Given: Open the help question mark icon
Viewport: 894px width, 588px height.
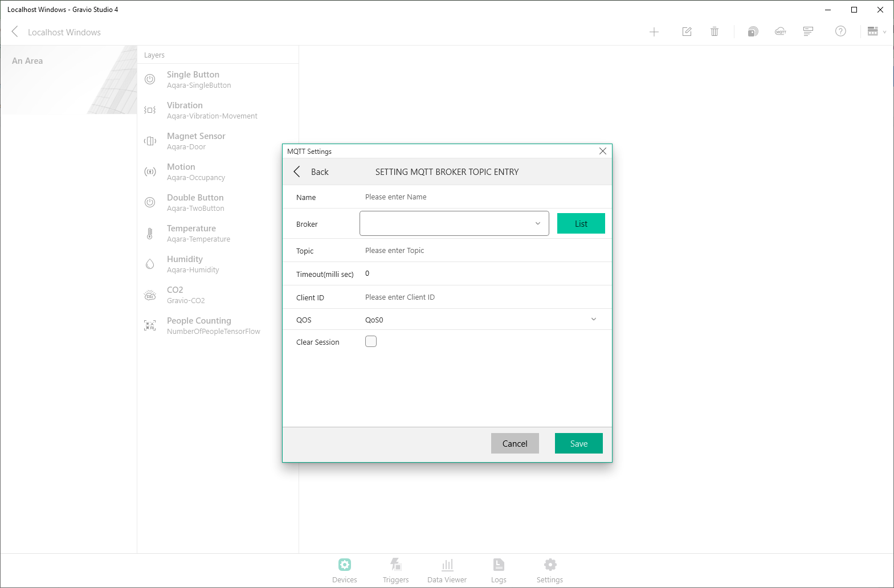Looking at the screenshot, I should [840, 31].
